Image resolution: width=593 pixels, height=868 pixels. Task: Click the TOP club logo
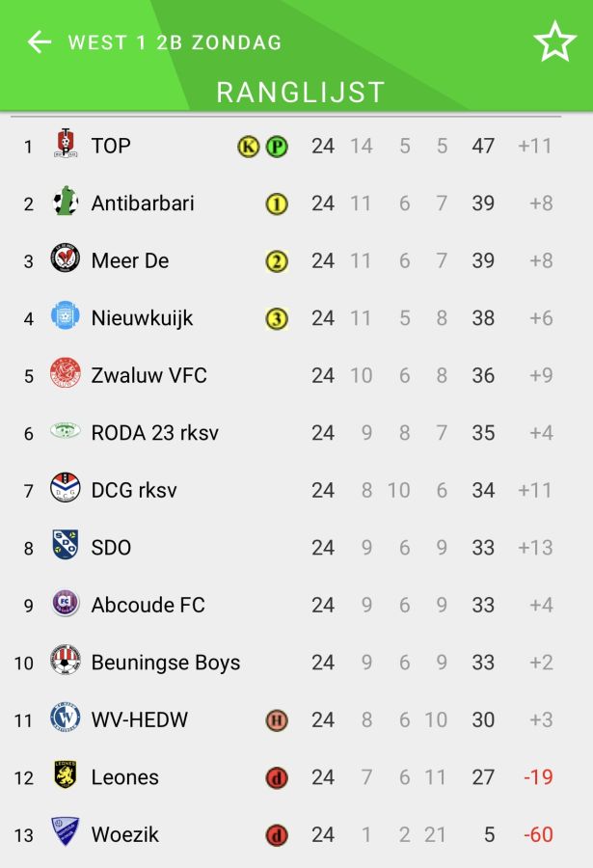click(65, 146)
